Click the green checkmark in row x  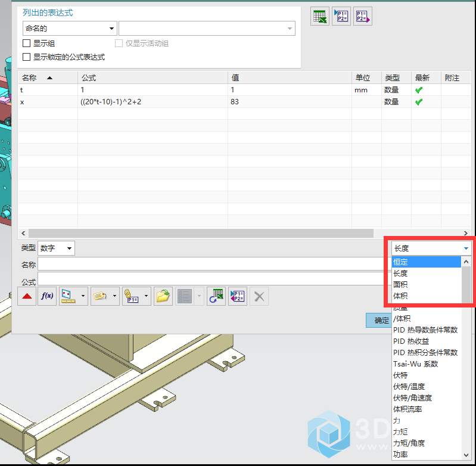pos(419,102)
